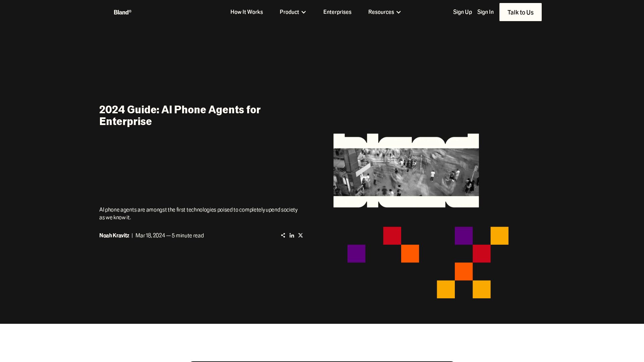Share article on LinkedIn icon

click(x=292, y=236)
